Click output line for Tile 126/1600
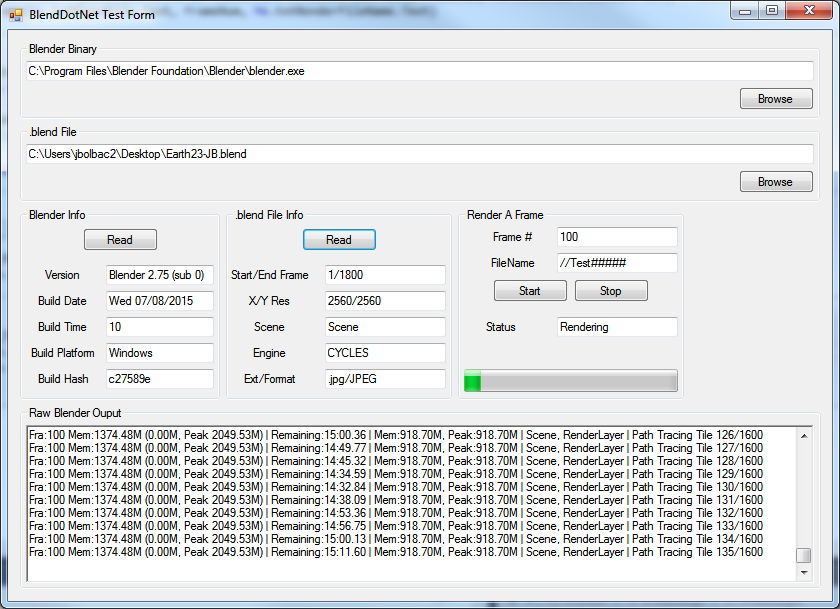Image resolution: width=840 pixels, height=609 pixels. pyautogui.click(x=396, y=435)
